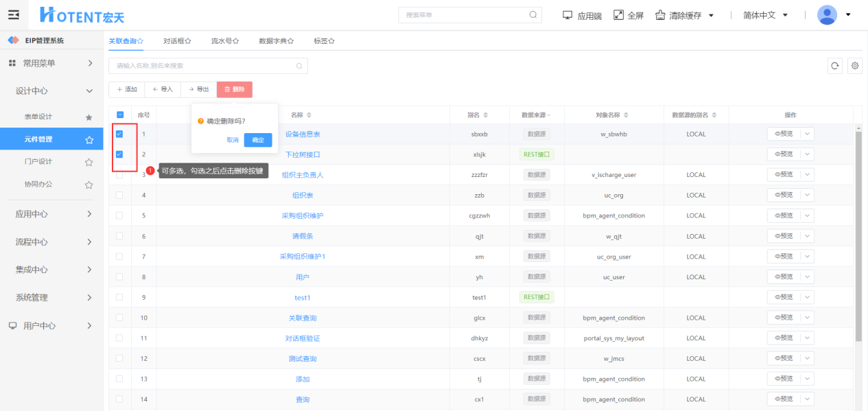
Task: Click the fullscreen (全屏) icon
Action: tap(618, 15)
